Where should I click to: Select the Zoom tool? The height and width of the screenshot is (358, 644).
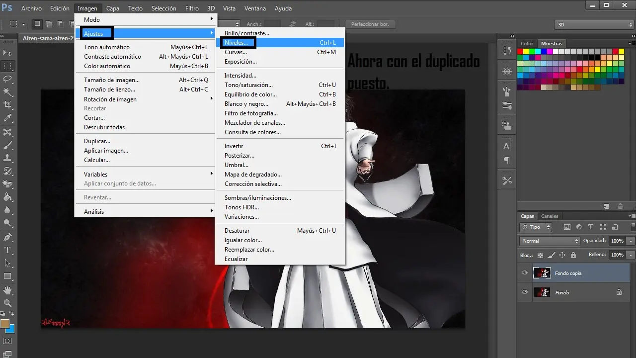[7, 303]
